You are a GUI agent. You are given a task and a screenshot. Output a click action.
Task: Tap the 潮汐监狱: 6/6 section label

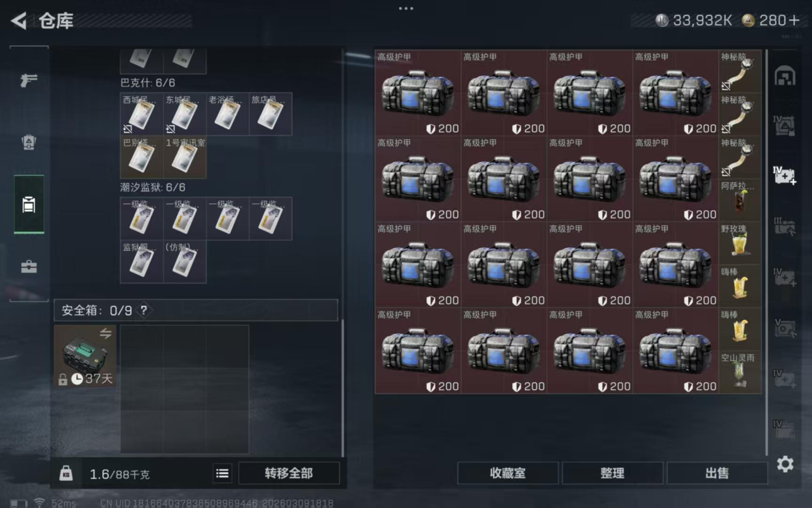[x=153, y=187]
